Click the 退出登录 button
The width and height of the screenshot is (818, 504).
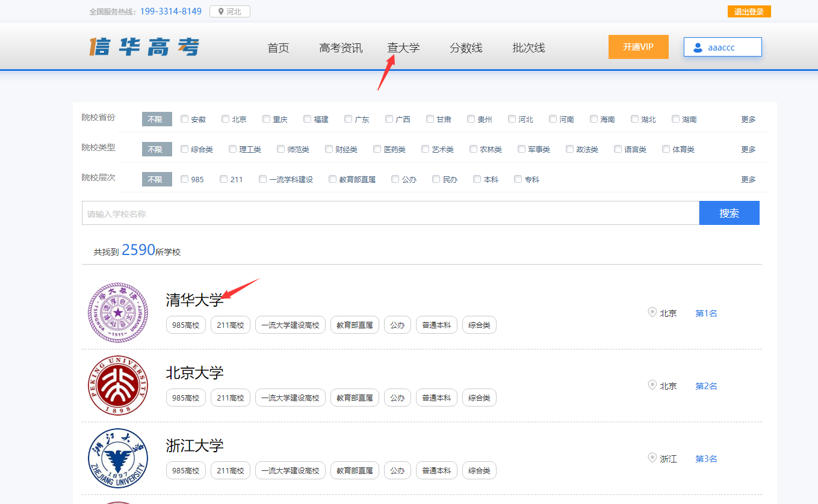click(749, 11)
